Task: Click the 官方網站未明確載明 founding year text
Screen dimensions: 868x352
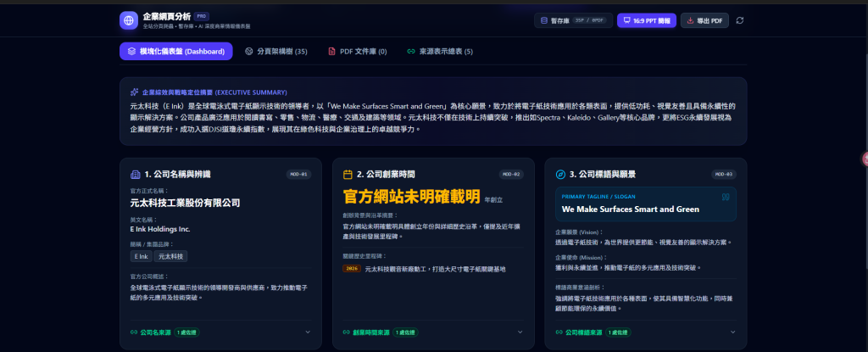Action: click(x=411, y=197)
